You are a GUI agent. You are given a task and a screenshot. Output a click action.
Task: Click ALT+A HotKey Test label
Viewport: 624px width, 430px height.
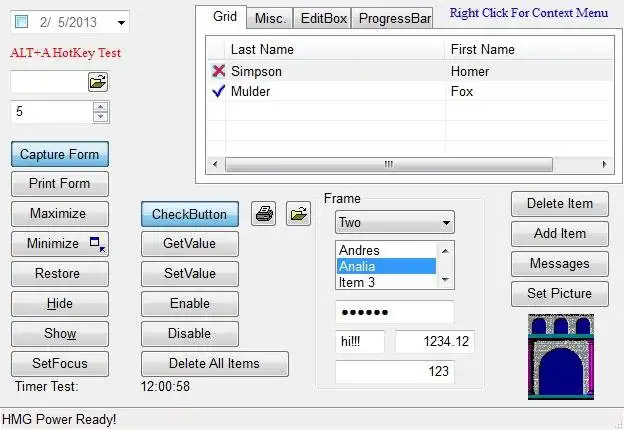click(66, 53)
